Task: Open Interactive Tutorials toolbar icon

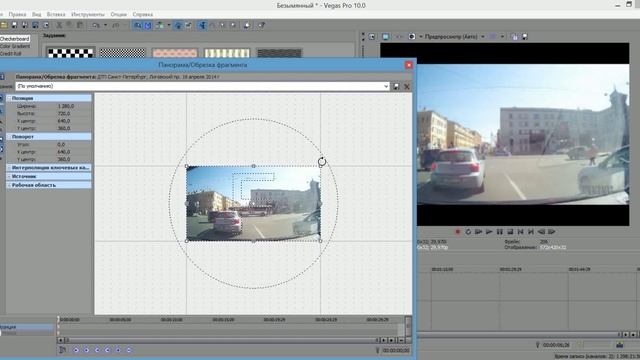Action: [x=247, y=25]
